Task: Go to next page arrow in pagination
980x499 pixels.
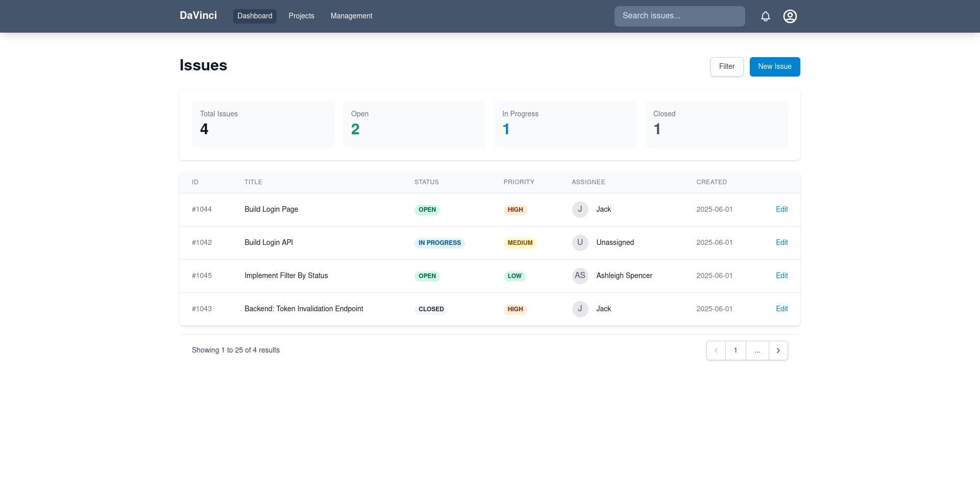Action: pos(778,351)
